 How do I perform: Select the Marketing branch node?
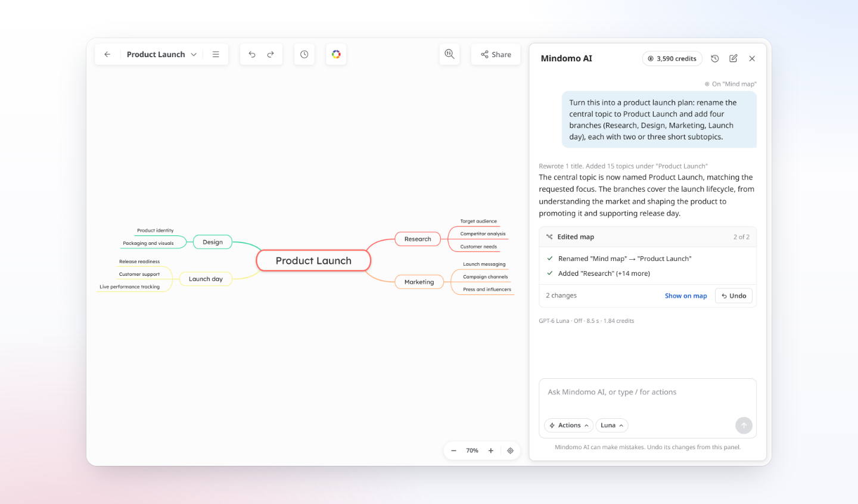click(x=419, y=282)
